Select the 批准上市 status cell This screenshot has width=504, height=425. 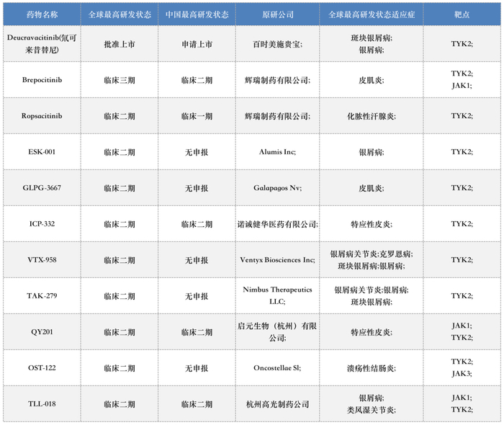coord(120,44)
